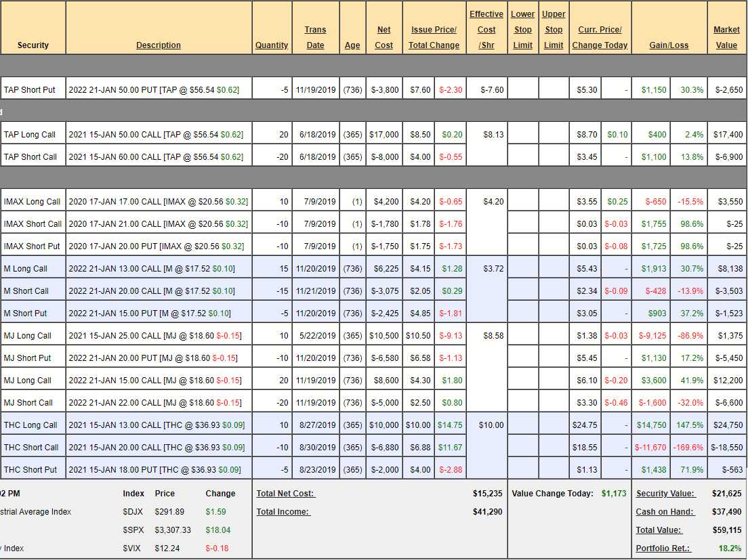This screenshot has height=560, width=748.
Task: Click the Total Income label
Action: [283, 512]
